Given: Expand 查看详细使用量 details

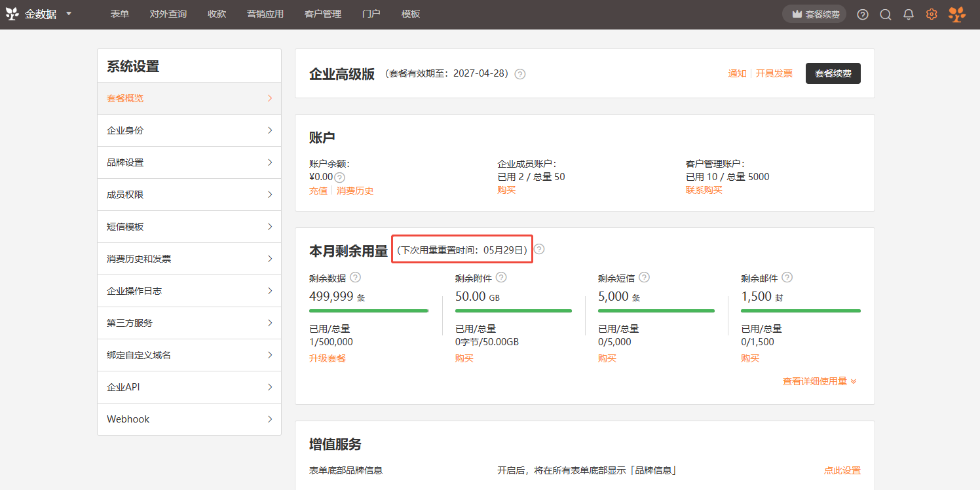Looking at the screenshot, I should coord(820,381).
